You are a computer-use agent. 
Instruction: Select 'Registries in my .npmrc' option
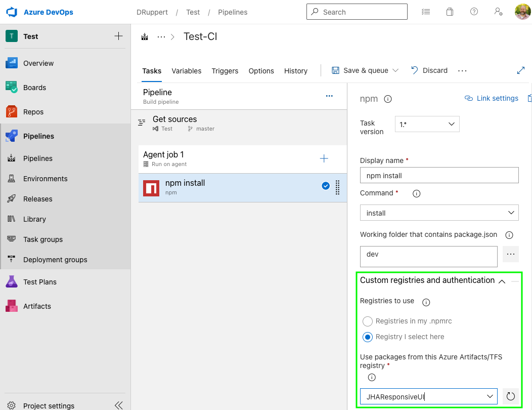point(368,321)
